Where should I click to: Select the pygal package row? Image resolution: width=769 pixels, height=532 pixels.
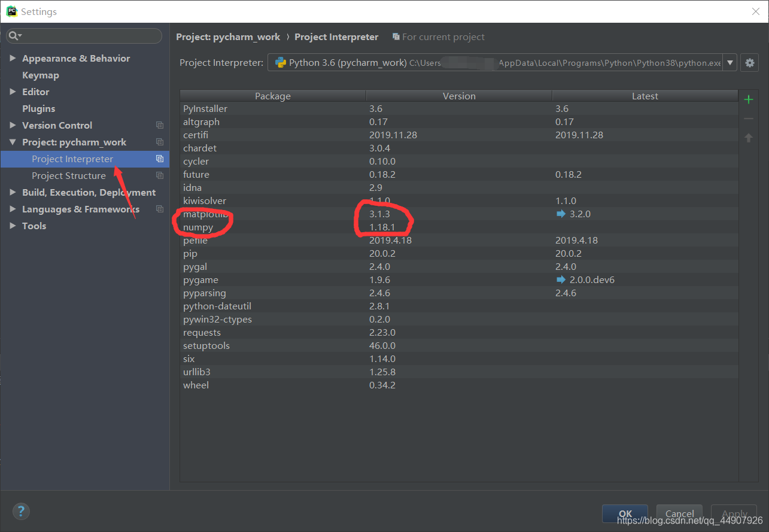point(459,266)
